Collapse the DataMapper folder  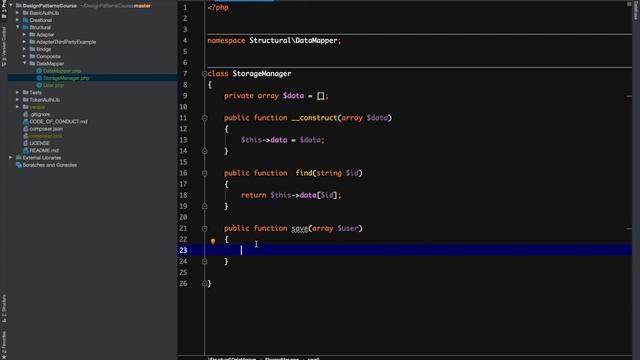coord(24,64)
